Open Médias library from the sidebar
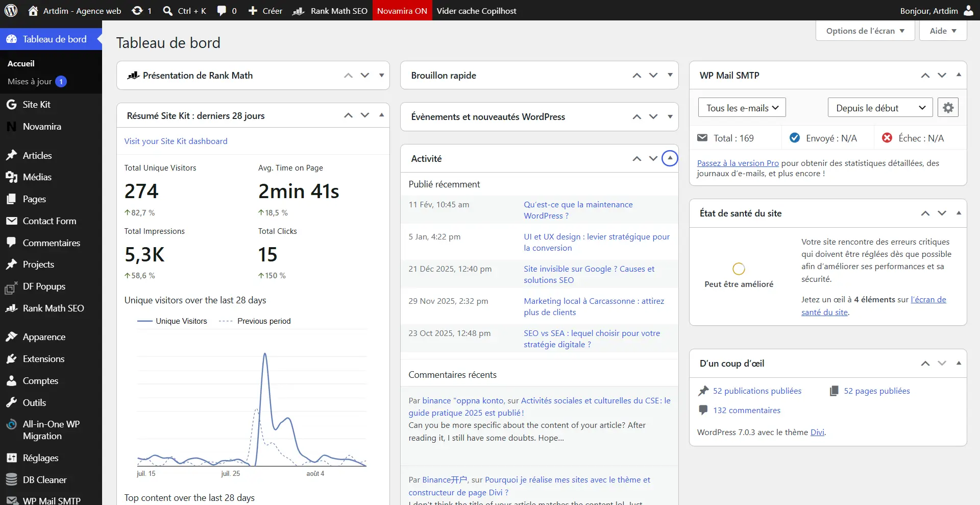This screenshot has width=980, height=505. pos(51,177)
